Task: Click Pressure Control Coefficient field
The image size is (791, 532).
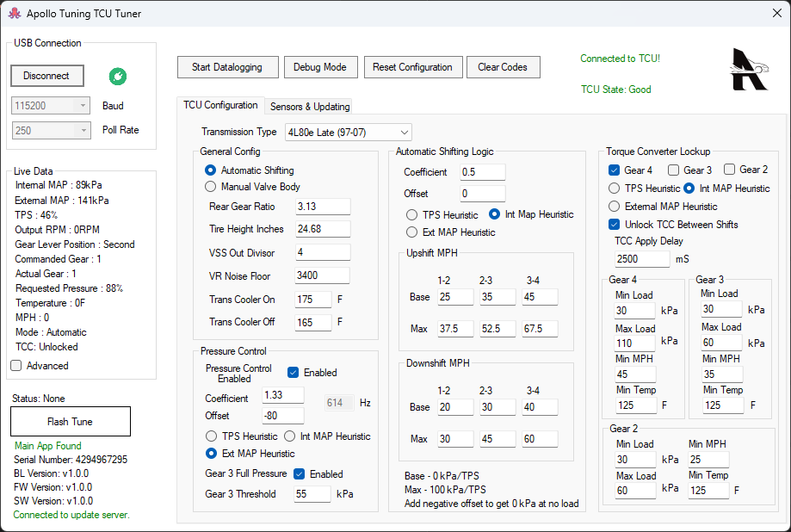Action: click(283, 395)
